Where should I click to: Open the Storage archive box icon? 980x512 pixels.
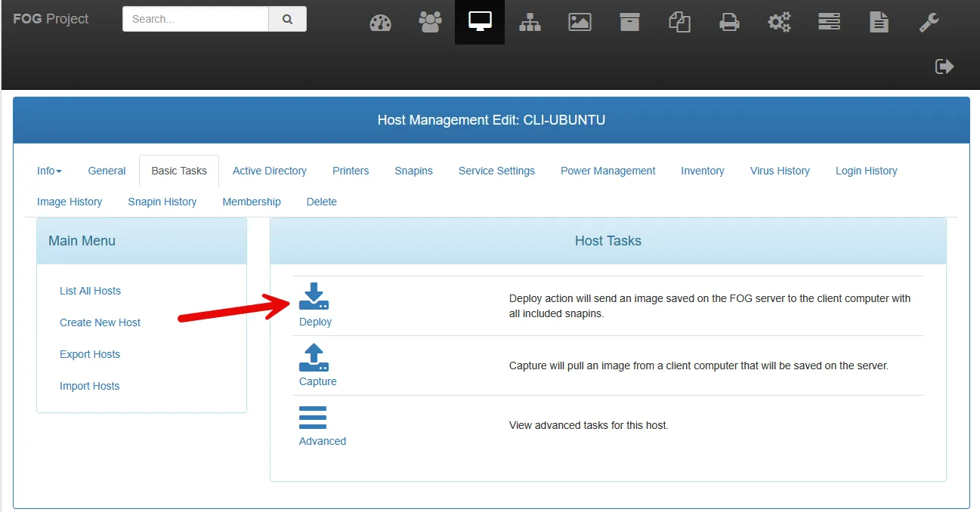pyautogui.click(x=629, y=22)
